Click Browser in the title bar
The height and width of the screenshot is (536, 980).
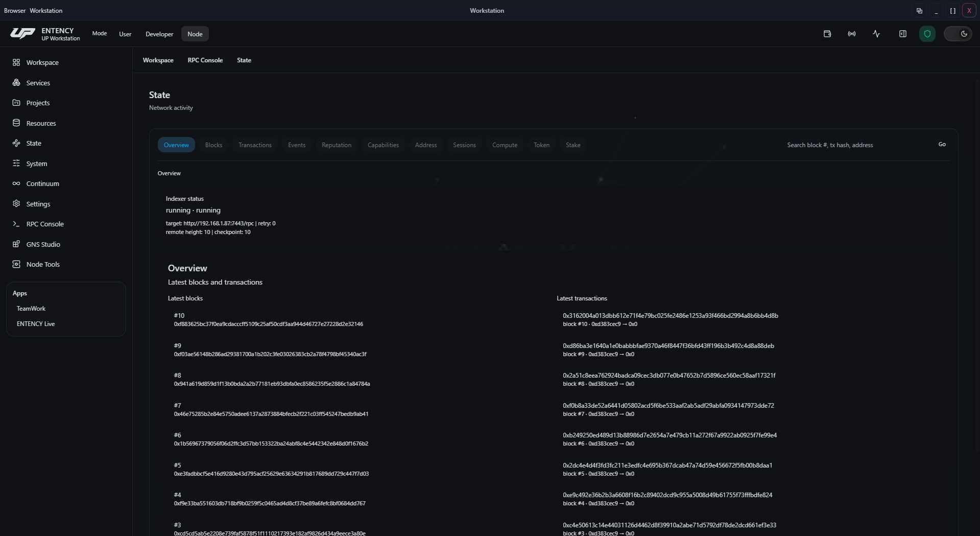[15, 11]
